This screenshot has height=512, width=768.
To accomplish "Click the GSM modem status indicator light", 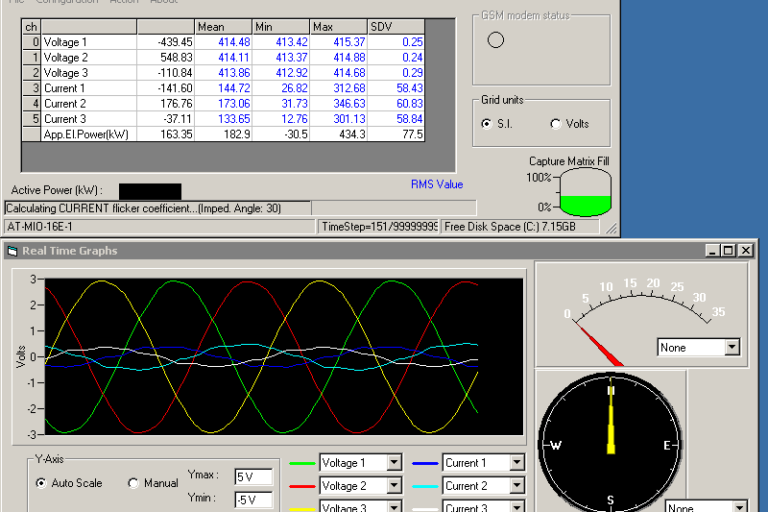I will tap(495, 40).
